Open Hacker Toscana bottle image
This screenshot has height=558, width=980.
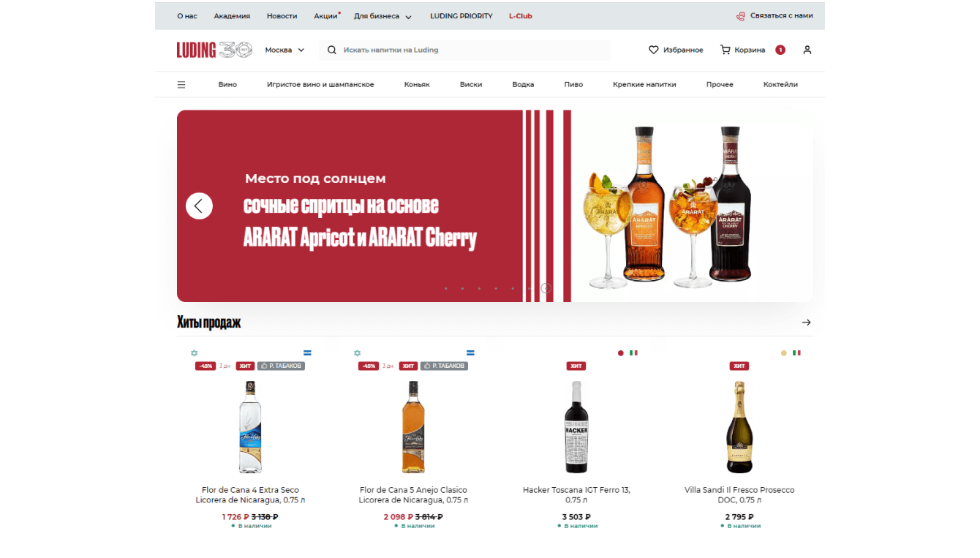pos(576,427)
